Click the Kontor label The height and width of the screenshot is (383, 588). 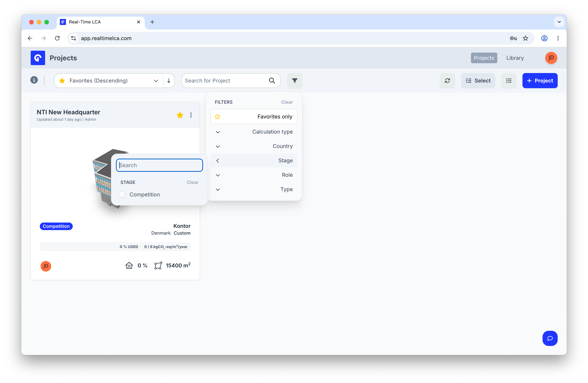click(x=182, y=226)
